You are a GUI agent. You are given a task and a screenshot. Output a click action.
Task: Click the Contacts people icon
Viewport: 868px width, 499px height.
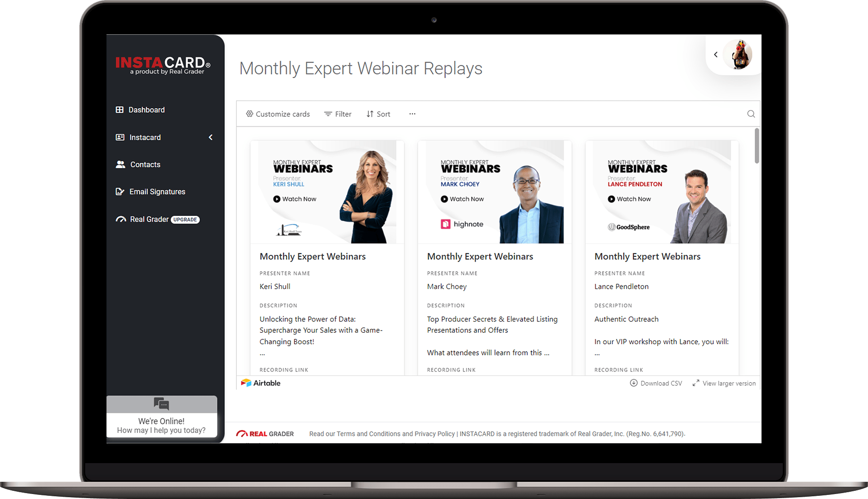121,164
